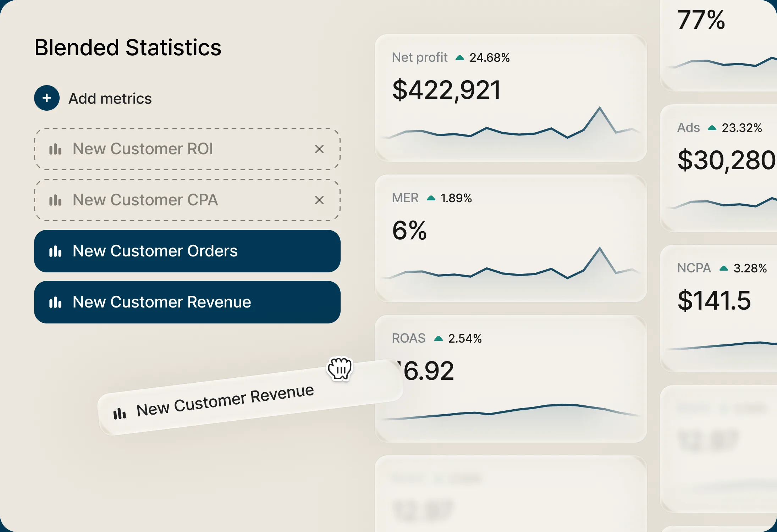Viewport: 777px width, 532px height.
Task: Click the 3.28% change value
Action: pos(750,268)
